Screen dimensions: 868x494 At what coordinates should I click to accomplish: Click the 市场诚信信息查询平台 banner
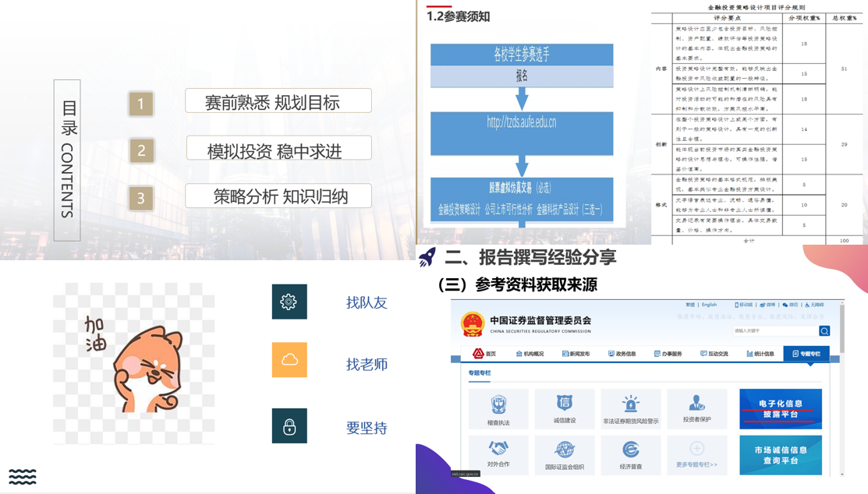(x=780, y=454)
